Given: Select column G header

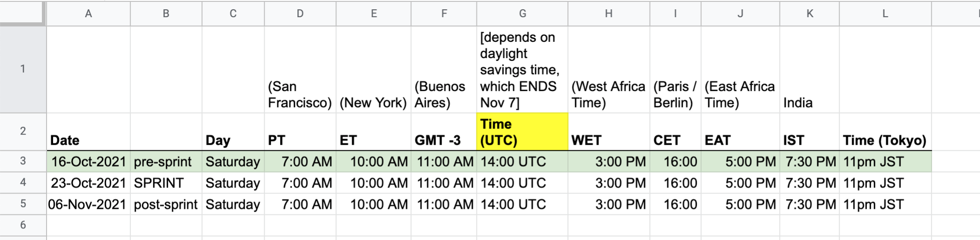Looking at the screenshot, I should coord(522,13).
